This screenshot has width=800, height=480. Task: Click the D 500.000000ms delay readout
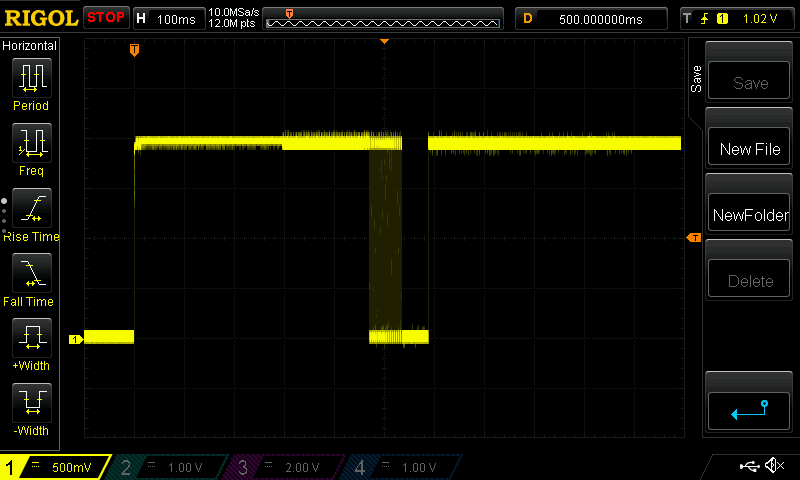click(591, 19)
